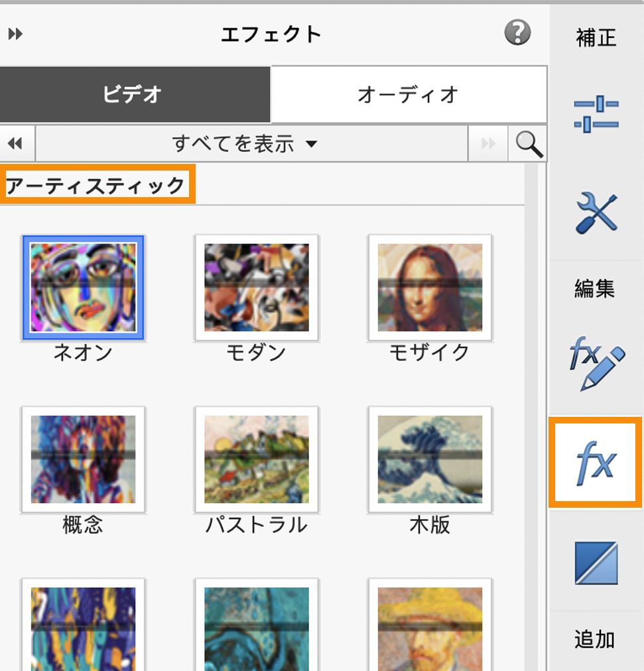The height and width of the screenshot is (671, 644).
Task: Select the 木版 wave effect thumbnail
Action: (430, 459)
